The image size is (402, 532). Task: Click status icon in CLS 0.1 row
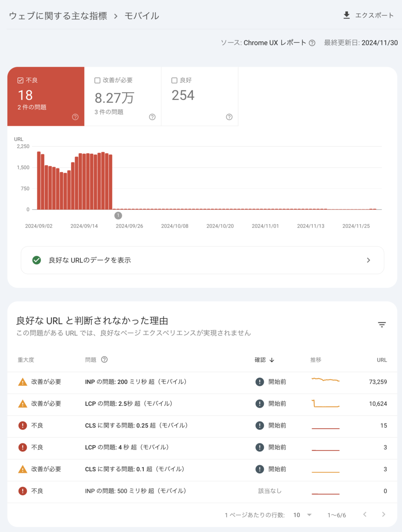[x=260, y=469]
